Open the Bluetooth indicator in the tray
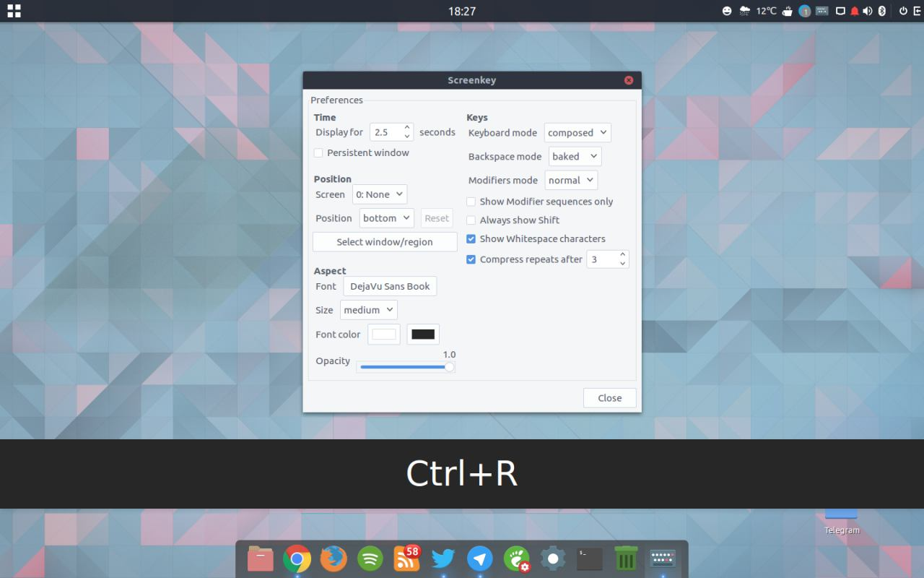 pyautogui.click(x=881, y=11)
